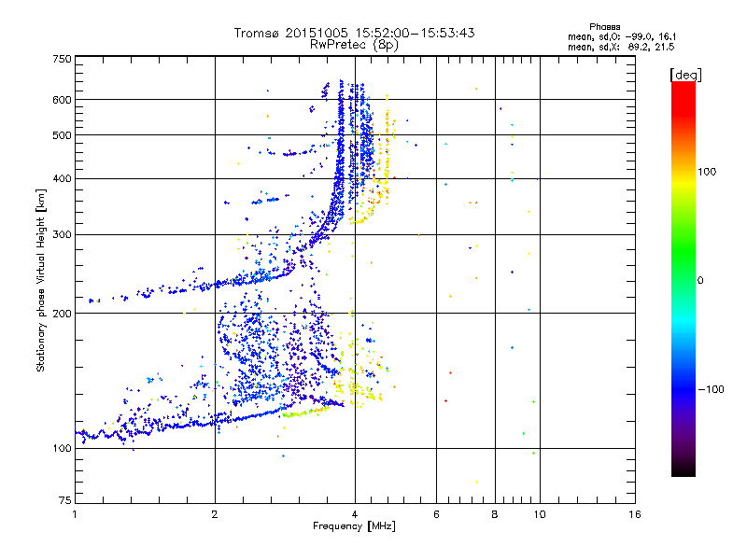This screenshot has width=747, height=560.
Task: Click the x-axis '4' tick label
Action: [x=355, y=514]
